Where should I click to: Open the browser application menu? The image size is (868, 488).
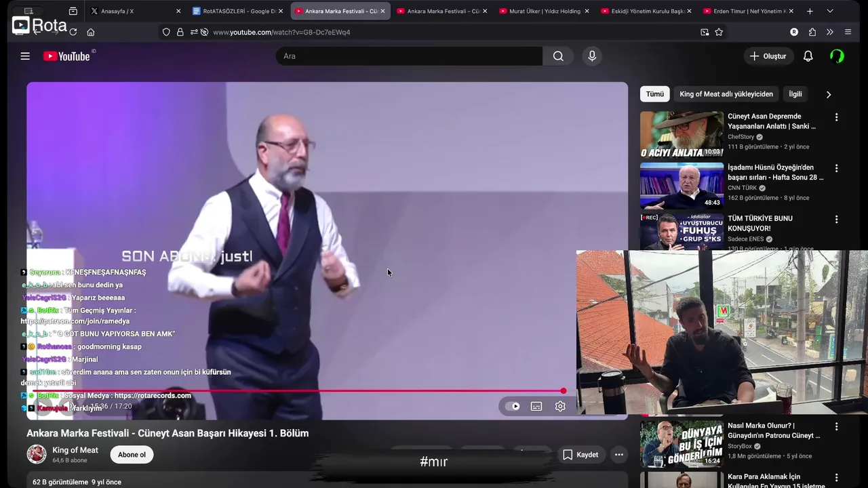(x=848, y=32)
